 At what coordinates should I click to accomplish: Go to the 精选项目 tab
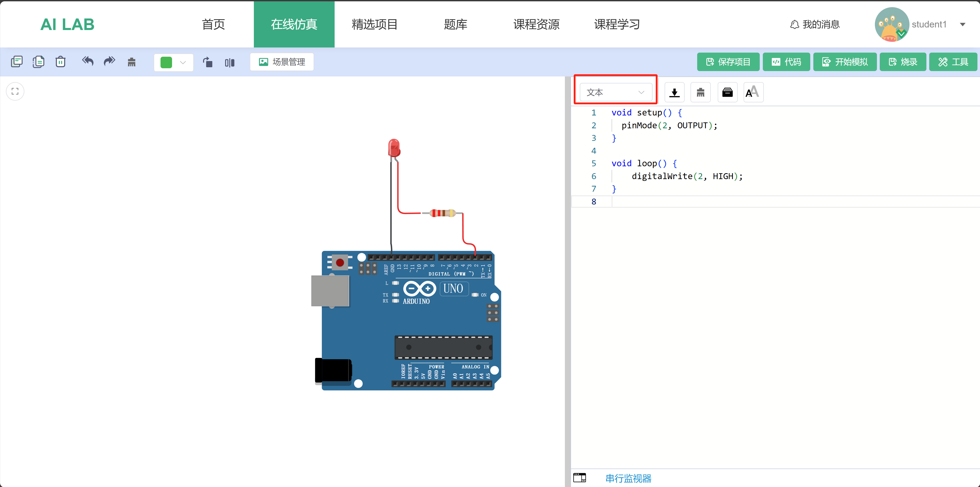[x=374, y=24]
